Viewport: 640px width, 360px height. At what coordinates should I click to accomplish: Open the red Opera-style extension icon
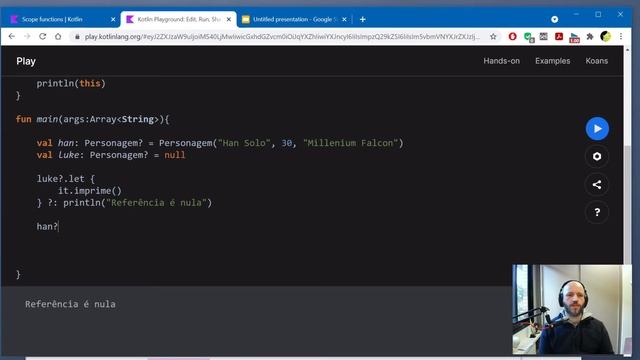(512, 37)
